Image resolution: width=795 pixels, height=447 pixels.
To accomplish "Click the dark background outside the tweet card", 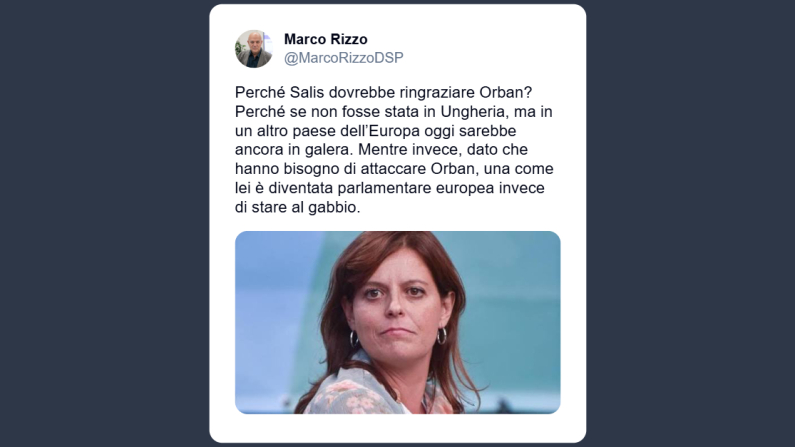I will coord(101,223).
